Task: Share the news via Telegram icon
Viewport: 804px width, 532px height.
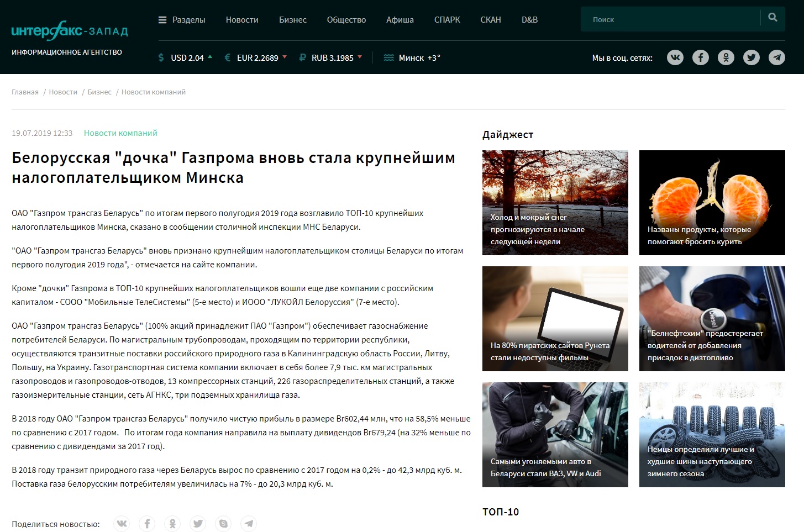Action: [249, 523]
